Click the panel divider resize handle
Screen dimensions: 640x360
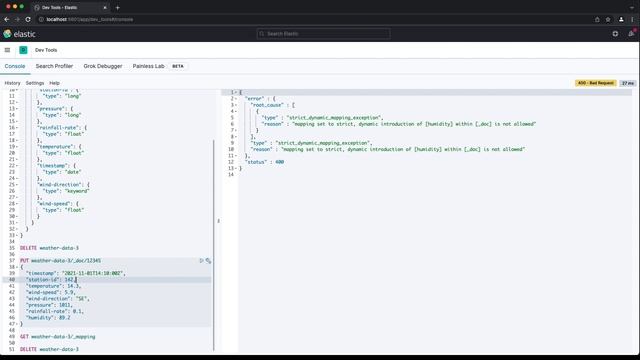(218, 221)
